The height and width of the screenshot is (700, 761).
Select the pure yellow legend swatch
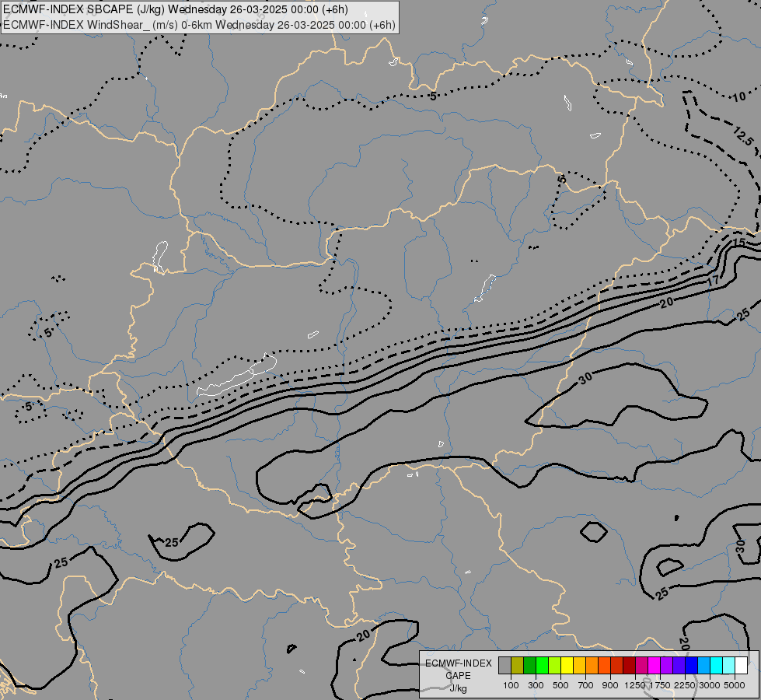tap(567, 666)
